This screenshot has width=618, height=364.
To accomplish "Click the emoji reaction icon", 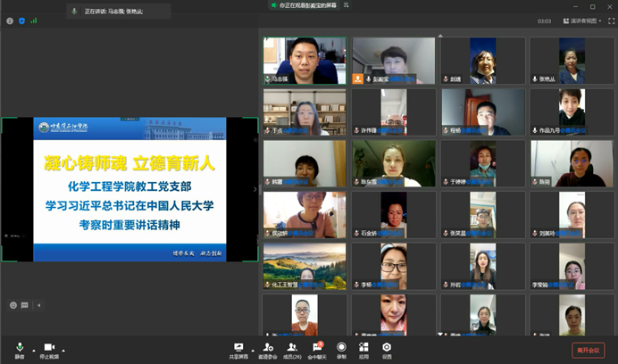I will click(x=13, y=305).
